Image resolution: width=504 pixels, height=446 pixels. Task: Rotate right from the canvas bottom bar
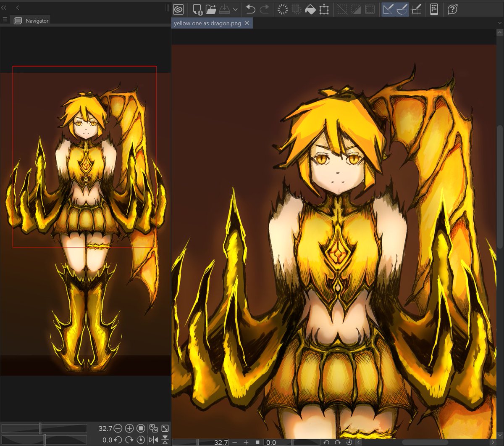(x=338, y=442)
